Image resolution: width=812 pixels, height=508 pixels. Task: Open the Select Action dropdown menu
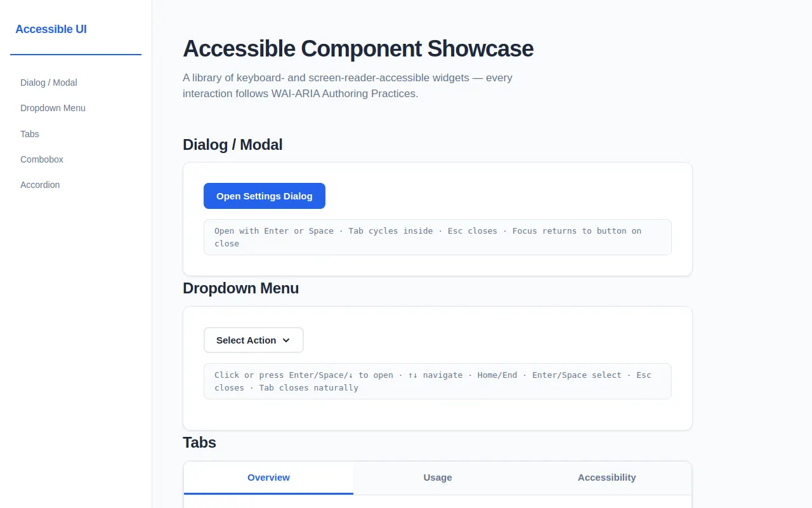[x=254, y=340]
